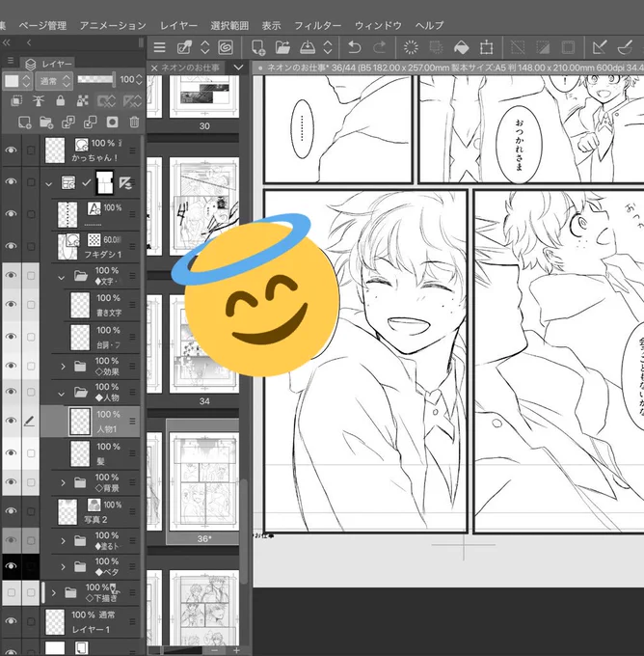Select page 34 thumbnail
Viewport: 644px width, 656px height.
(x=204, y=343)
